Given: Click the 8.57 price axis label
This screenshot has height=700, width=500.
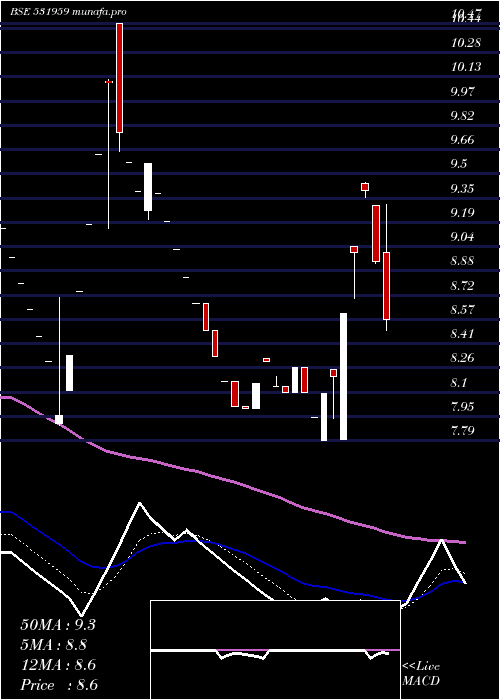Looking at the screenshot, I should pos(462,309).
